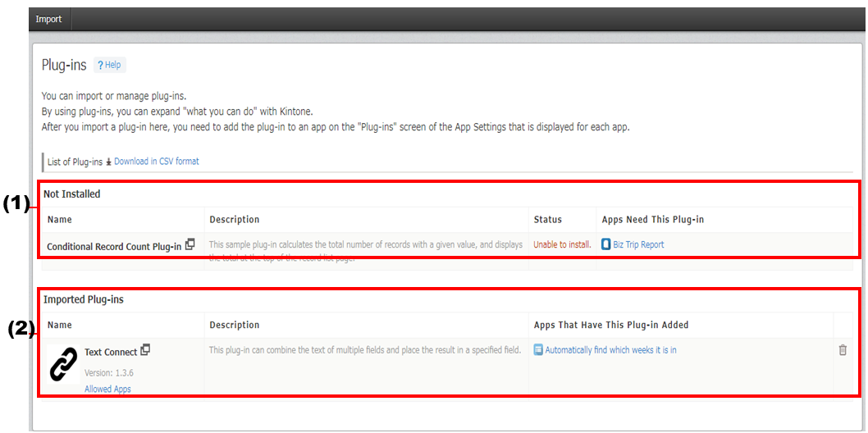Click the Allowed Apps link

click(108, 389)
